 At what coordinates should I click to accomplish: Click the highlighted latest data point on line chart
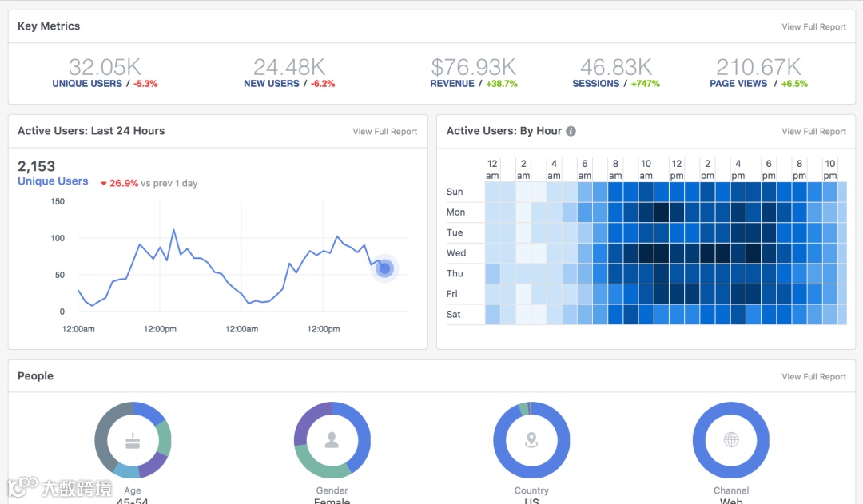(384, 268)
